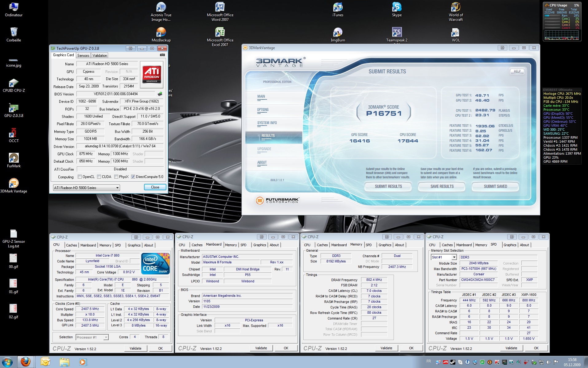The width and height of the screenshot is (588, 368).
Task: Uncheck the DirectCompute 5.0 checkbox
Action: point(133,177)
